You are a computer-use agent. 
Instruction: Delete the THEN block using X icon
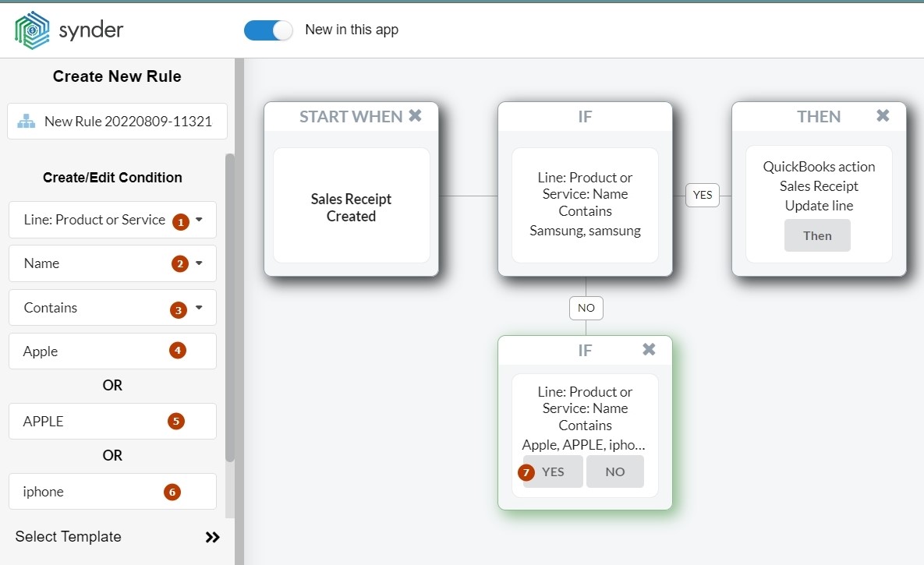883,116
